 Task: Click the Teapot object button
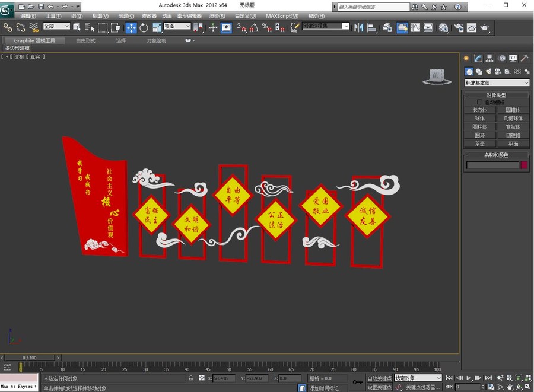(x=479, y=144)
